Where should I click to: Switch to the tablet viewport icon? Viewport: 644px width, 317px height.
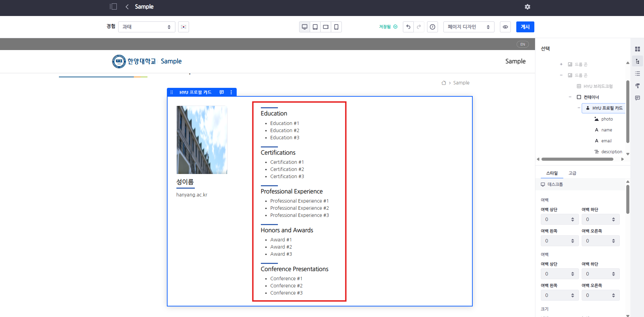point(315,27)
